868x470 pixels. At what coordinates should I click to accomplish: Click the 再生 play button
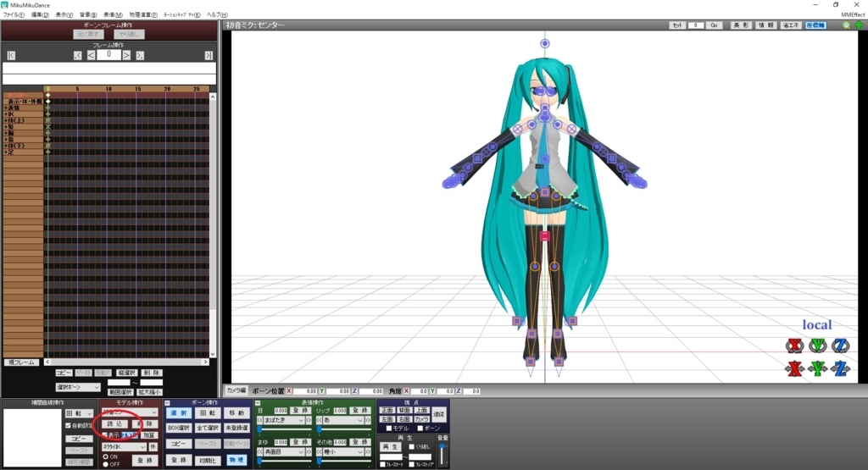click(x=390, y=447)
